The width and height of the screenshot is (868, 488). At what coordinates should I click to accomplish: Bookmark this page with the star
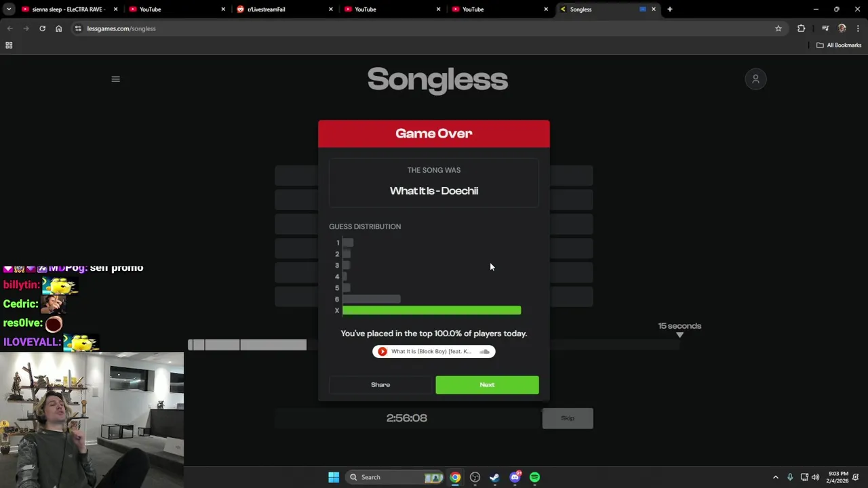point(778,28)
